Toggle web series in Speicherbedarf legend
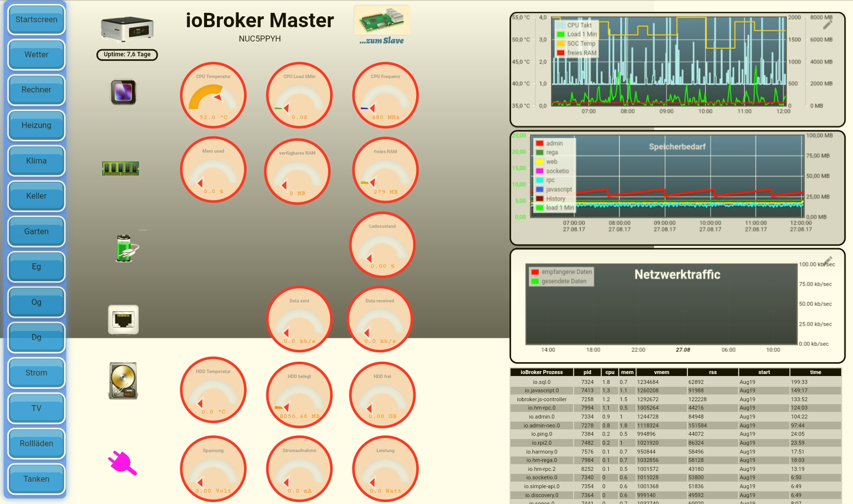 (547, 162)
